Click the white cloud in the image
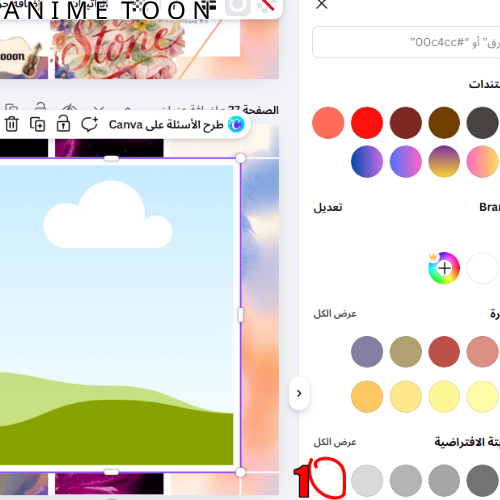The height and width of the screenshot is (500, 500). (108, 214)
